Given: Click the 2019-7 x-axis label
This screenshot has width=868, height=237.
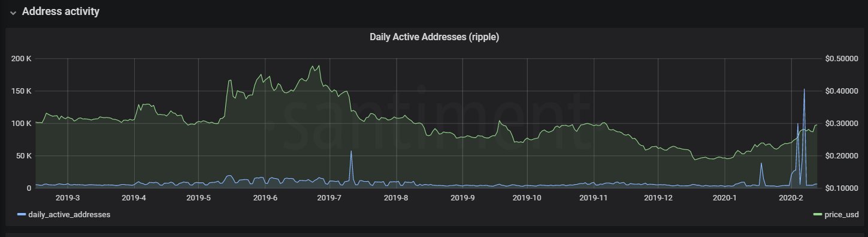Looking at the screenshot, I should click(x=329, y=197).
